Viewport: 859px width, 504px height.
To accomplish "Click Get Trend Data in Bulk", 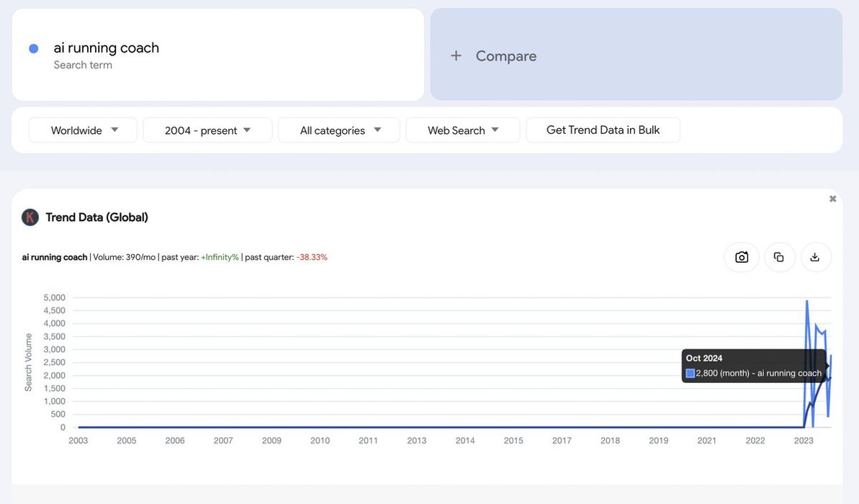I will (603, 130).
